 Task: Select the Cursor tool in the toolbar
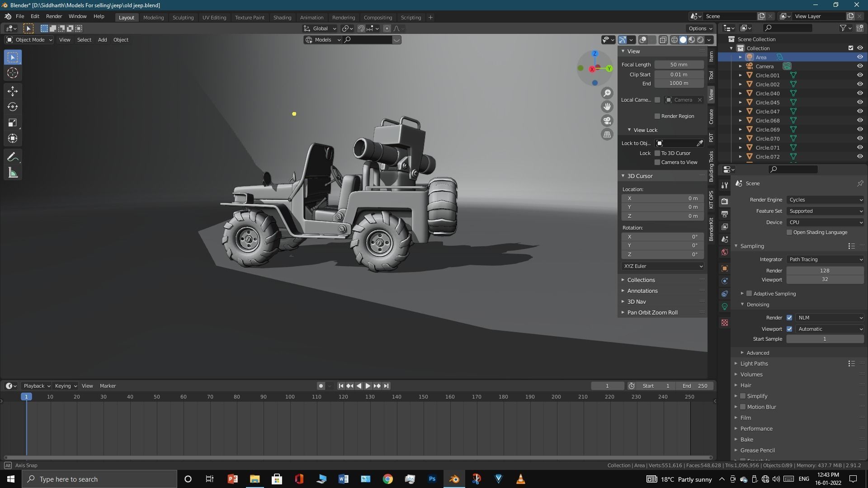tap(13, 73)
